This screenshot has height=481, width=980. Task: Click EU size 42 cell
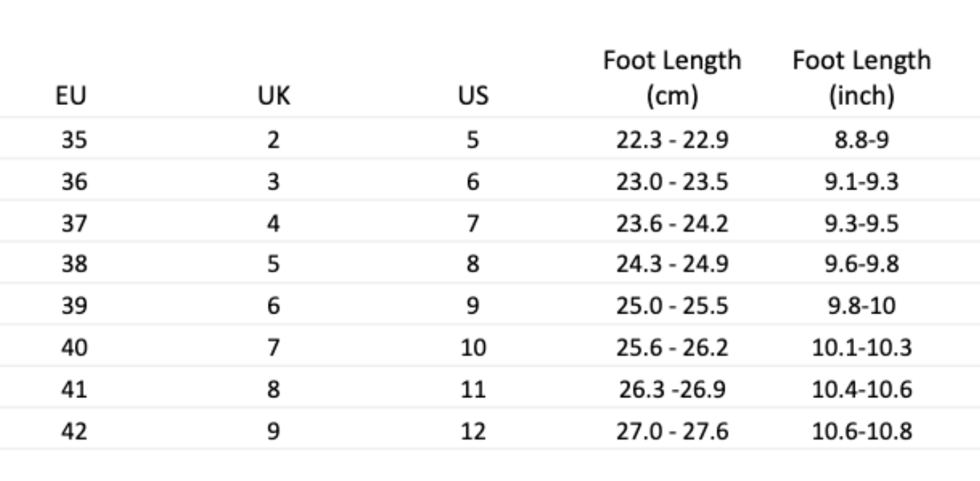coord(74,431)
